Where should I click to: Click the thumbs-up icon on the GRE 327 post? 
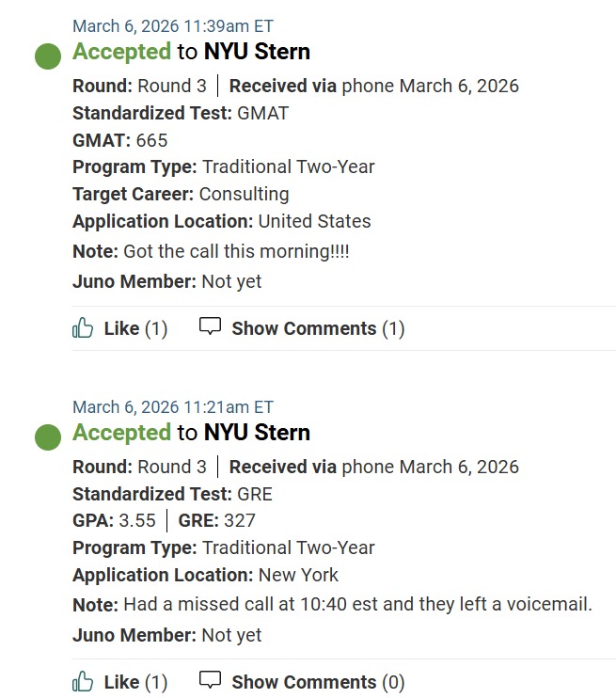[84, 681]
